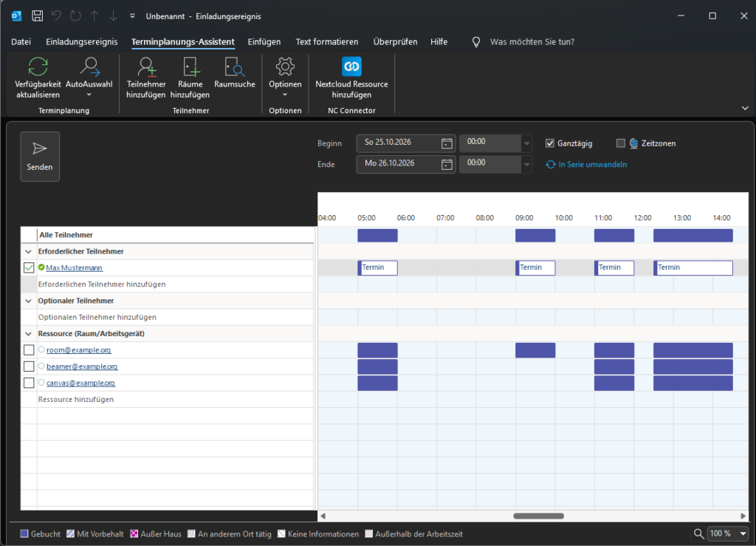Click the zoom magnifier in status bar
The image size is (756, 546).
698,533
